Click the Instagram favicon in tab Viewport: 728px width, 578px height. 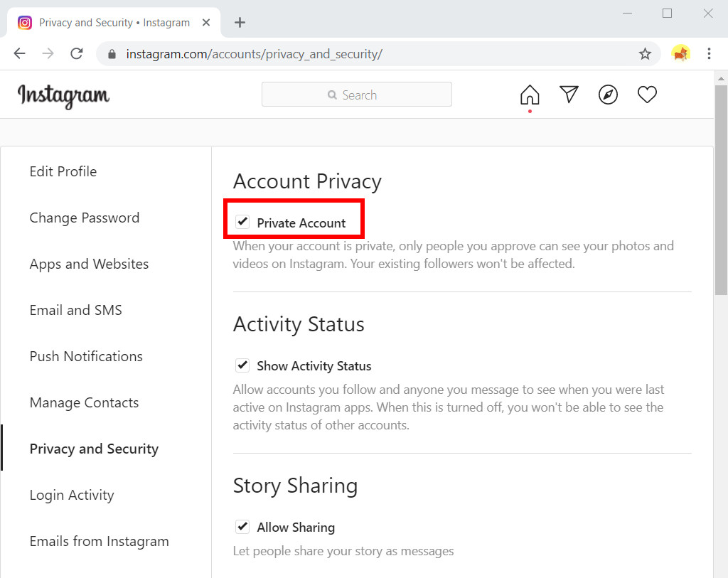coord(25,22)
